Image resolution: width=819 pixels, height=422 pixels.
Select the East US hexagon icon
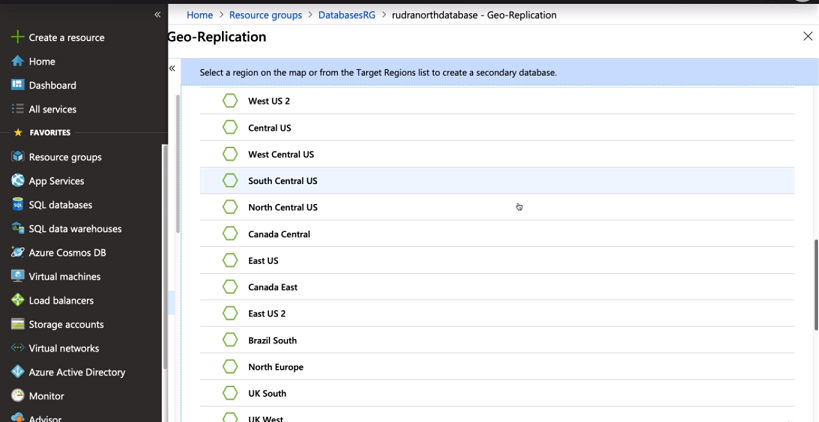(230, 260)
